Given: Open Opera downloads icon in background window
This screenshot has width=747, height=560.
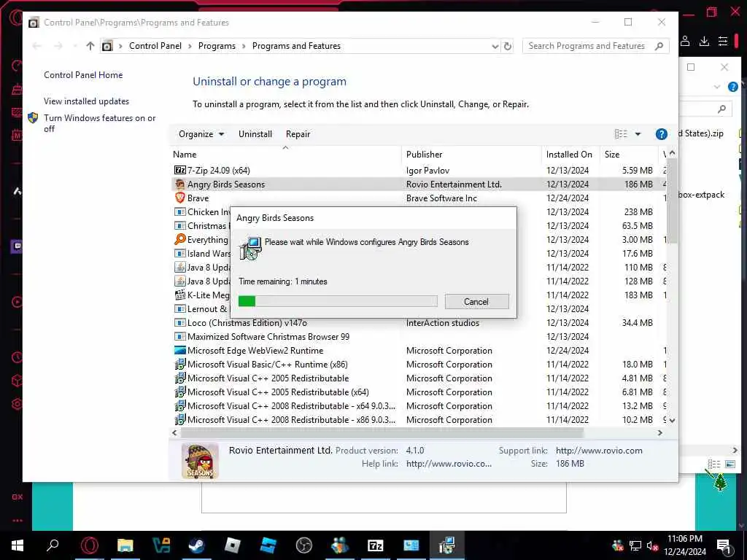Looking at the screenshot, I should tap(704, 41).
